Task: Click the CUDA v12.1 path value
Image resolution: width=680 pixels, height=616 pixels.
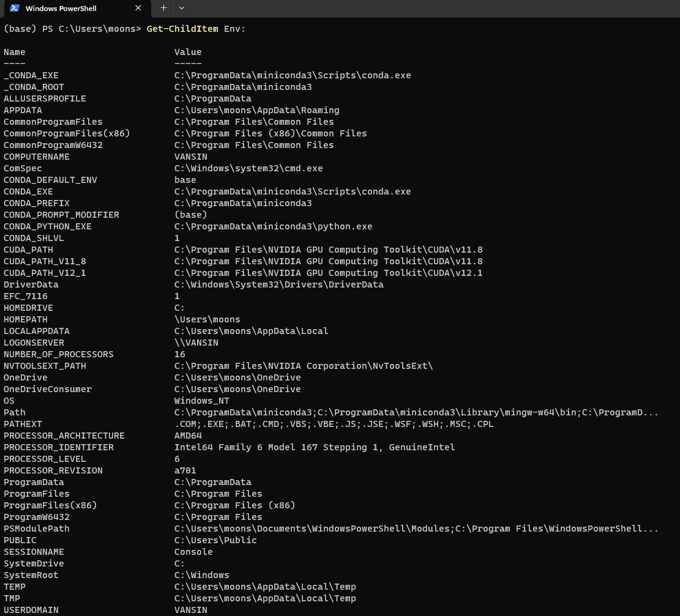Action: [x=328, y=273]
